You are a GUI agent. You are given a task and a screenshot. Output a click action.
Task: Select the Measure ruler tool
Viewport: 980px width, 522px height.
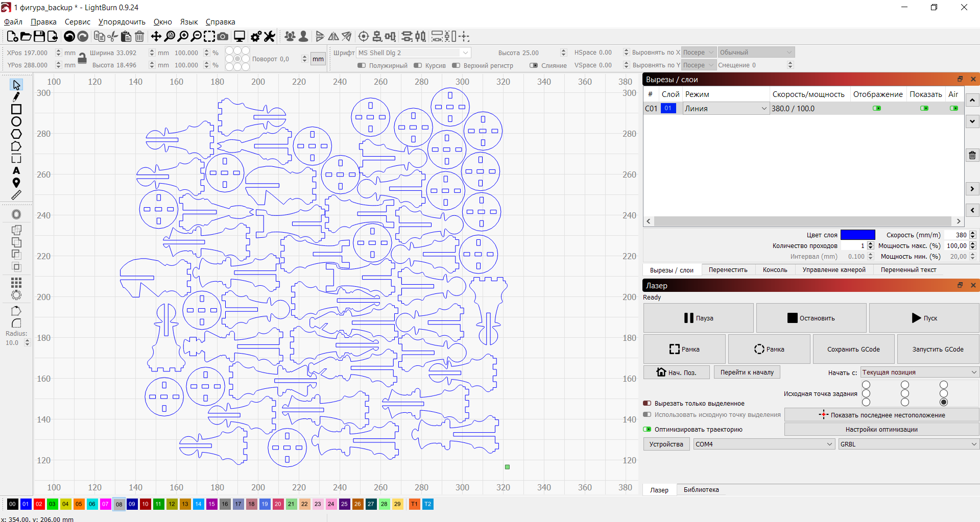(16, 195)
